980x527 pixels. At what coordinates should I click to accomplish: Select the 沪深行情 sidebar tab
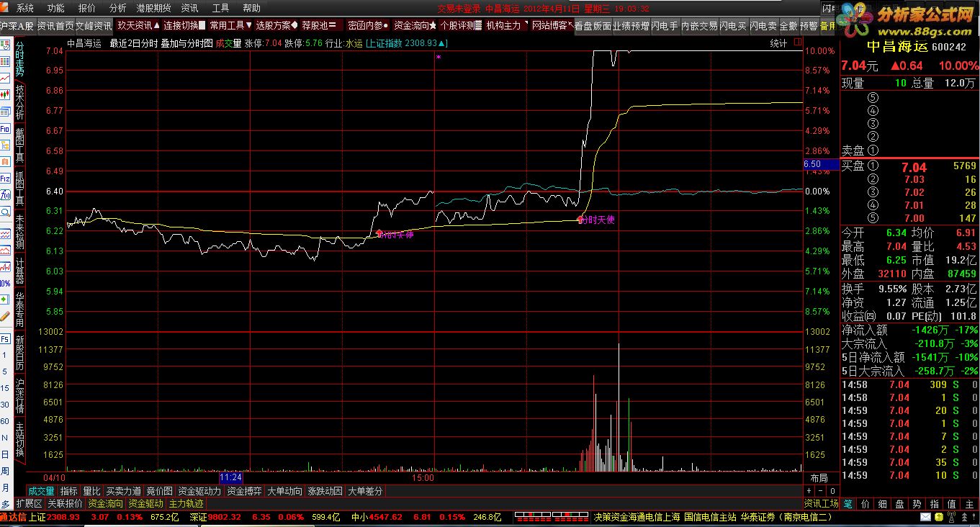point(20,396)
